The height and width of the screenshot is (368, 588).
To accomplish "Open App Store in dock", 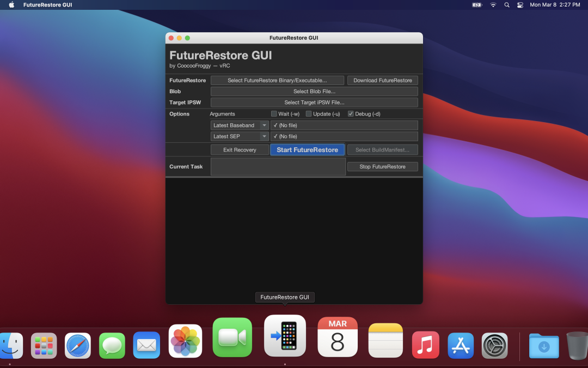I will click(x=461, y=346).
